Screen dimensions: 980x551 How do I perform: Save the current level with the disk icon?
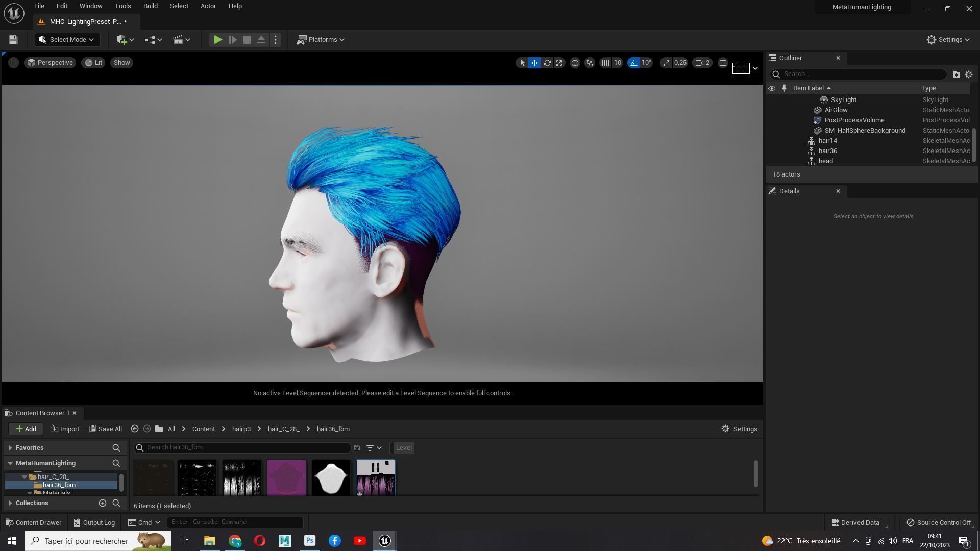(13, 40)
